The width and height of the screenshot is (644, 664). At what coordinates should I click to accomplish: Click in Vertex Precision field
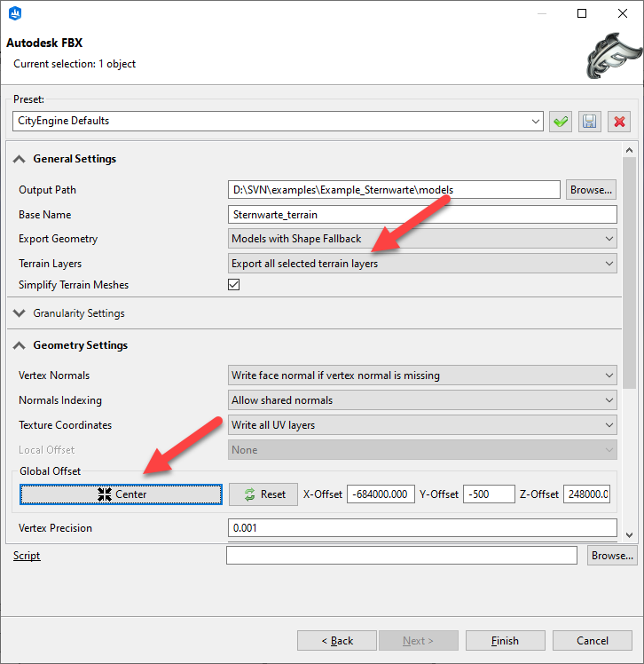[422, 528]
